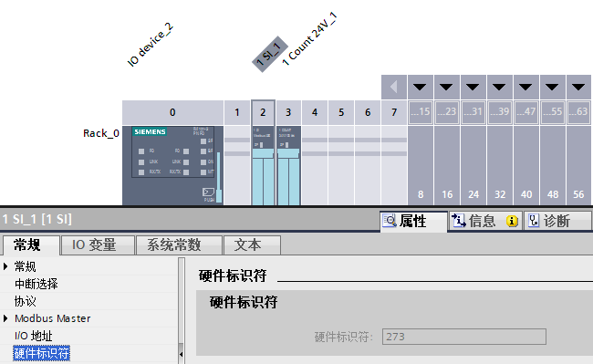Expand slot group ...31 dropdown arrow
This screenshot has width=593, height=364.
[x=473, y=87]
